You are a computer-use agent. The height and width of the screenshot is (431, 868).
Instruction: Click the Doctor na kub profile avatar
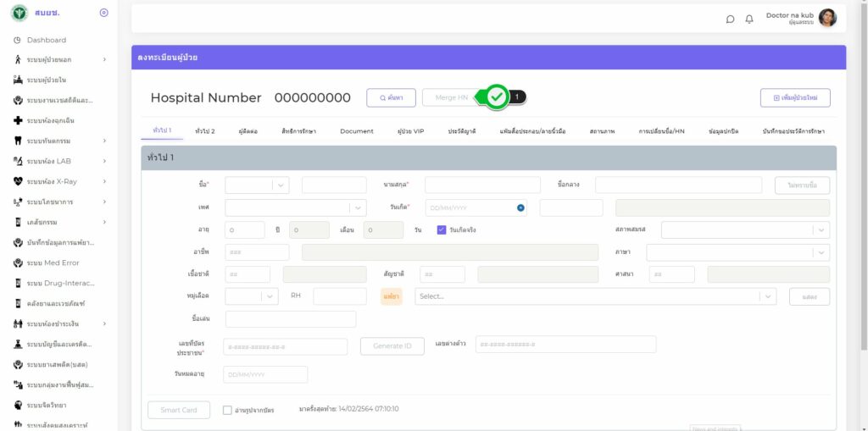pyautogui.click(x=827, y=18)
